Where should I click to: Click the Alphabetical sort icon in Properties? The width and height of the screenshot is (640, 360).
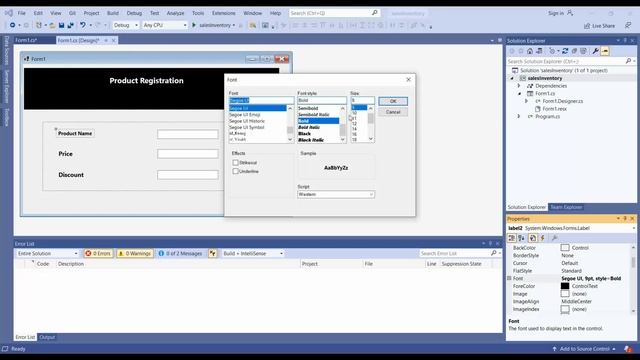click(522, 238)
